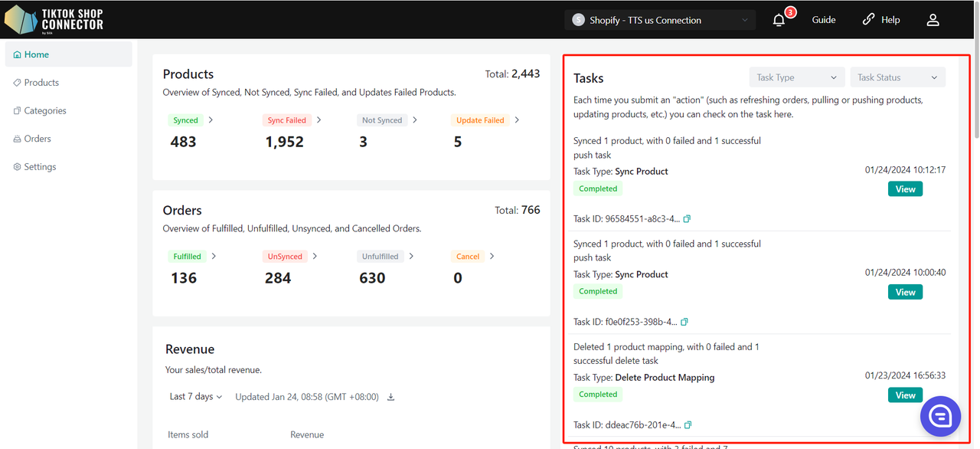Open the user profile icon
Viewport: 980px width, 449px height.
[x=933, y=20]
